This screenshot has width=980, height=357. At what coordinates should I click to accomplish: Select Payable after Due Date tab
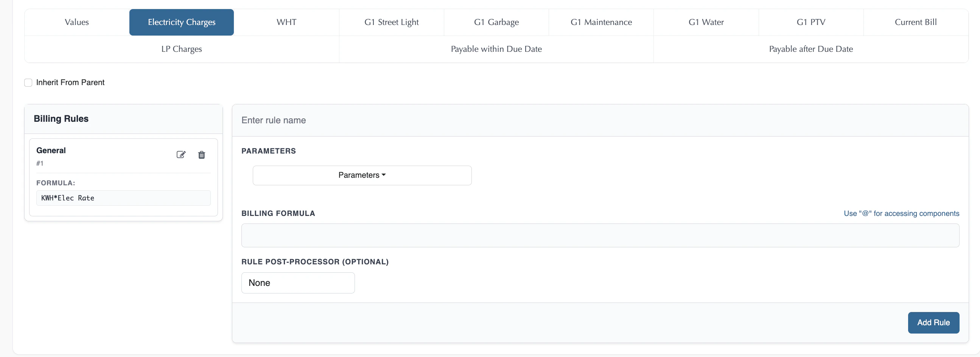click(x=811, y=49)
